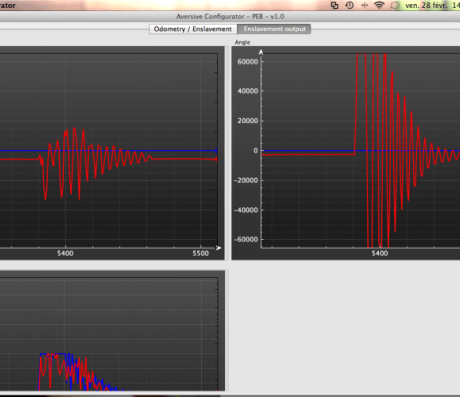Click the 5500 tick label on upper-left graph
Viewport: 460px width, 397px height.
click(x=201, y=253)
